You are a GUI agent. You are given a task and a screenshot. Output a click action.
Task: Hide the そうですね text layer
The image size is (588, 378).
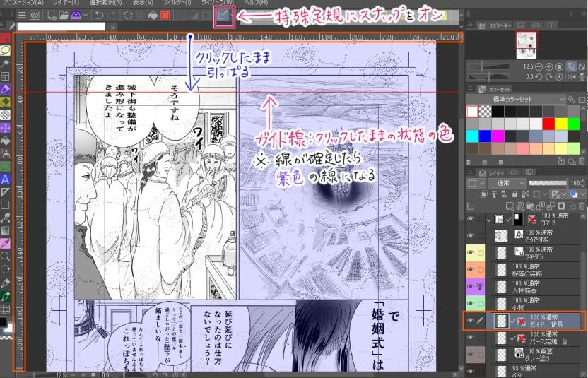pos(470,235)
